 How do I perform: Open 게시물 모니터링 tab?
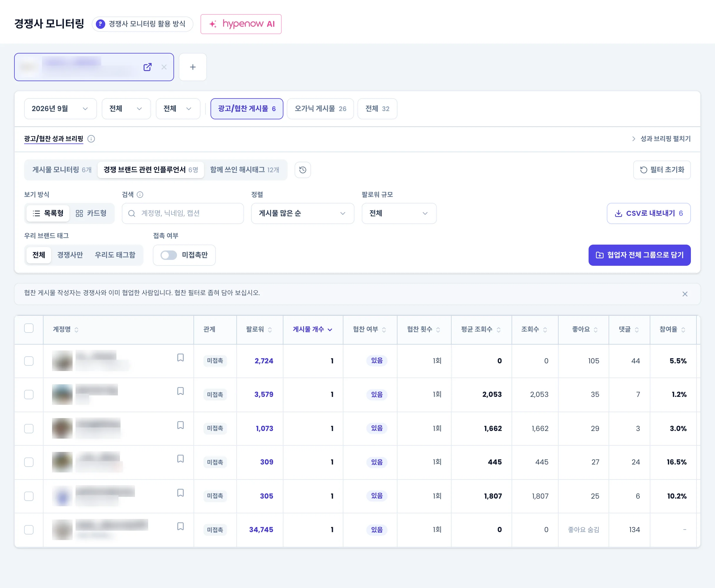coord(62,170)
